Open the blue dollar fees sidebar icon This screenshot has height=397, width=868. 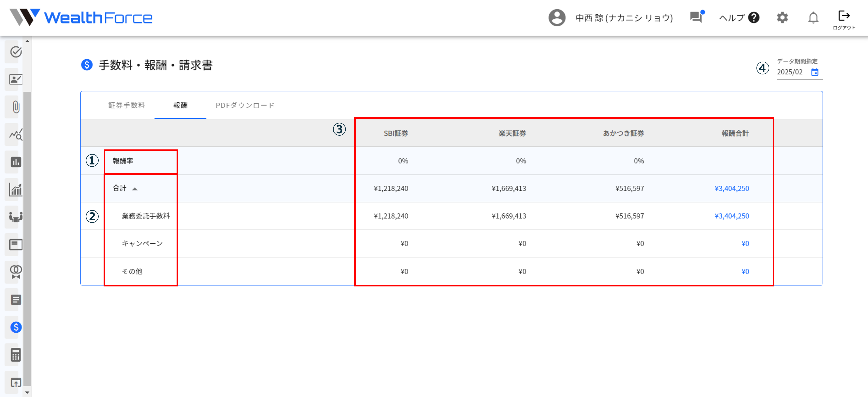16,327
